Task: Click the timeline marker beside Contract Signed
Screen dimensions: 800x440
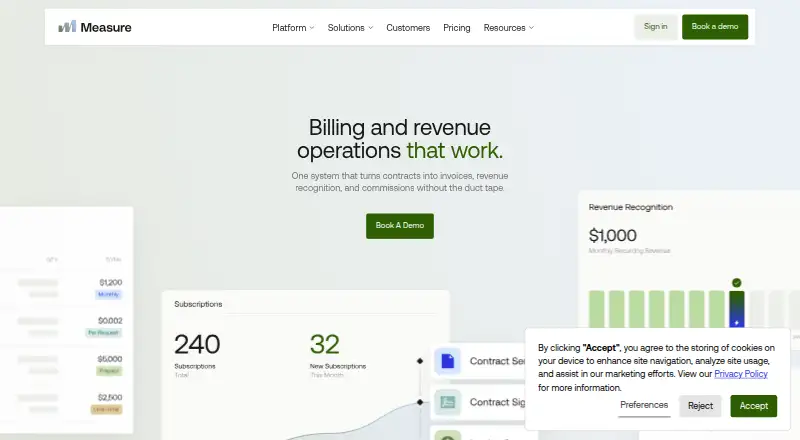Action: [420, 402]
